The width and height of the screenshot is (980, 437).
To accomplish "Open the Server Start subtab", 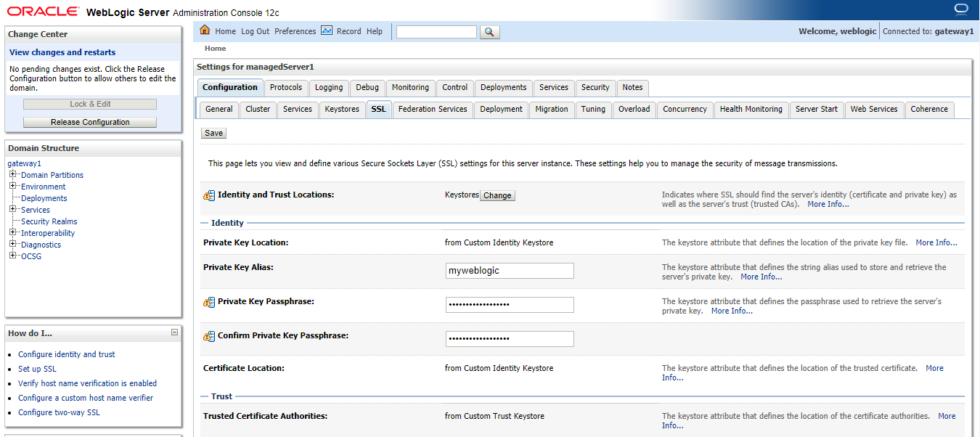I will [x=816, y=109].
